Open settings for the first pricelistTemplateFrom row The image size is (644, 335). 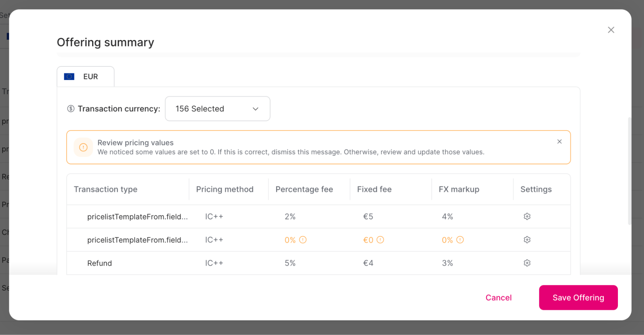(527, 216)
